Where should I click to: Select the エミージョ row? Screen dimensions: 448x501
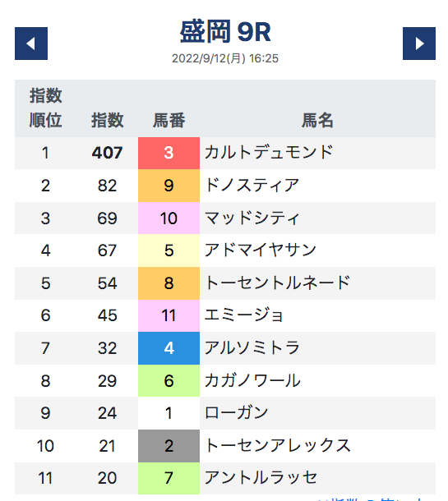point(225,315)
